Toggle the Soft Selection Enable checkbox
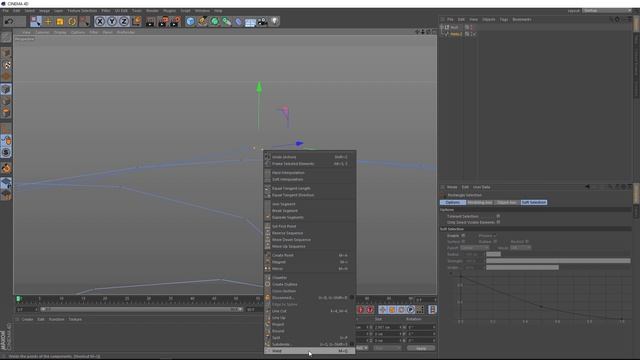This screenshot has height=360, width=640. 463,236
